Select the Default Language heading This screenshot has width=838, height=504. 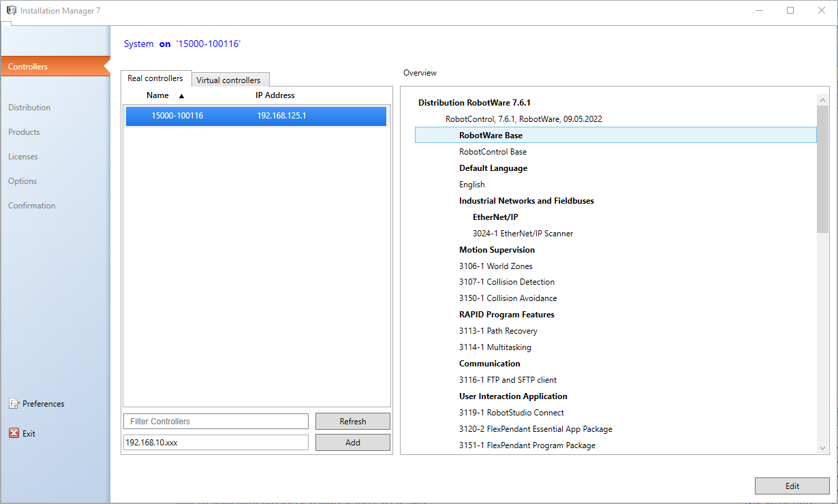click(x=493, y=168)
